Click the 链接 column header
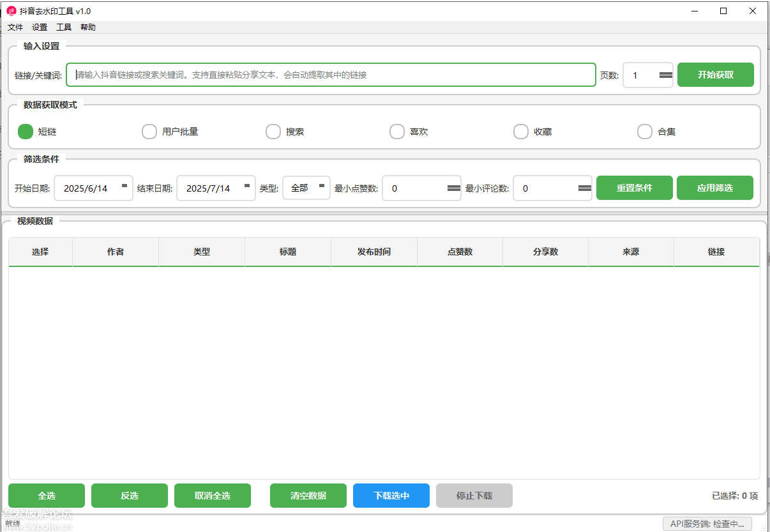This screenshot has width=770, height=532. (x=716, y=252)
